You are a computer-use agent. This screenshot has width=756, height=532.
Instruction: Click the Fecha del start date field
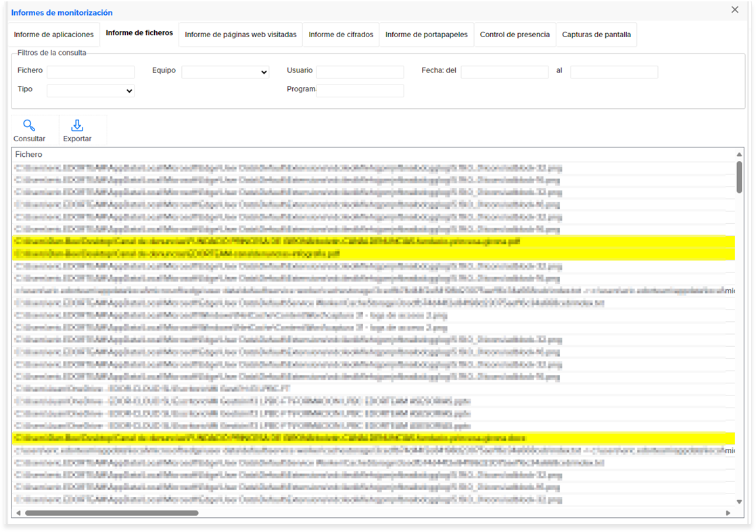505,72
